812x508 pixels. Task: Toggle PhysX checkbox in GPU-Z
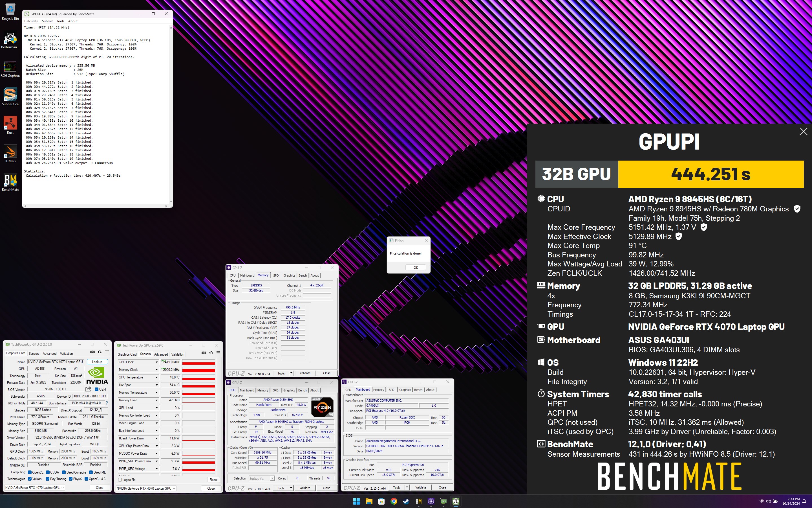(x=70, y=479)
